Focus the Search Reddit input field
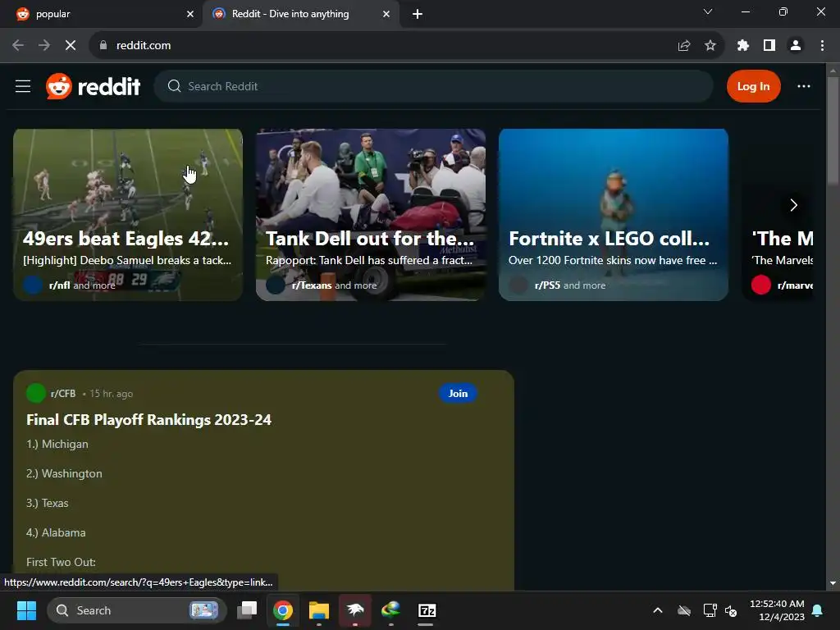Viewport: 840px width, 630px height. (x=433, y=86)
